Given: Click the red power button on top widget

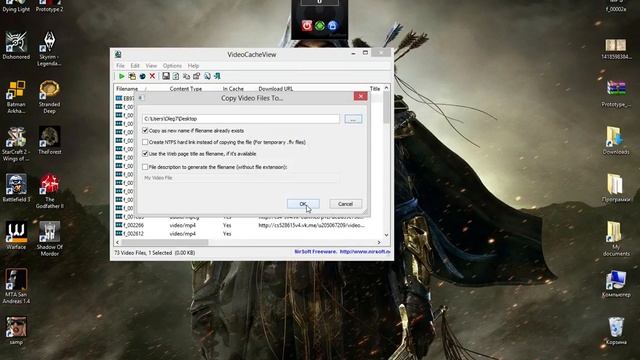Looking at the screenshot, I should [307, 26].
